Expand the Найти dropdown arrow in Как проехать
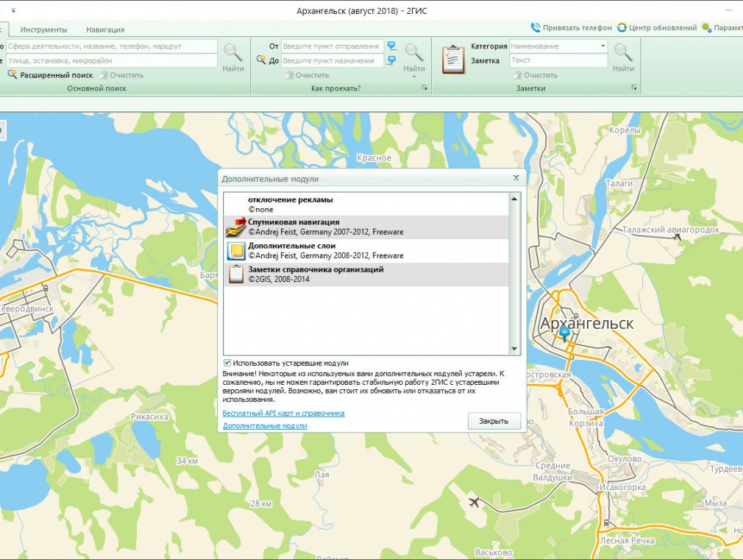 413,77
